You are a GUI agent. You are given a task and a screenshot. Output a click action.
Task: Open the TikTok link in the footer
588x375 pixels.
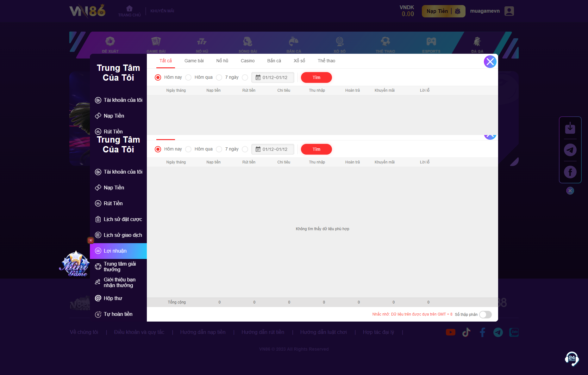pyautogui.click(x=466, y=332)
